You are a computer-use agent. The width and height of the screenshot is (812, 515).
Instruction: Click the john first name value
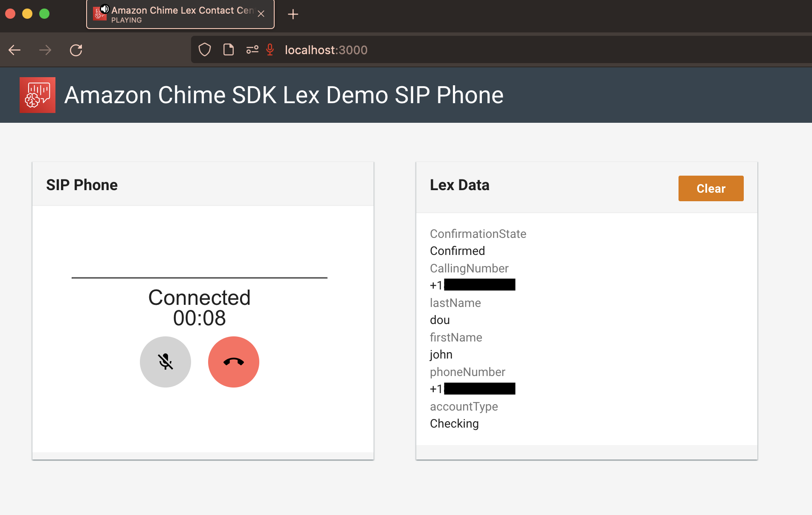pos(441,354)
